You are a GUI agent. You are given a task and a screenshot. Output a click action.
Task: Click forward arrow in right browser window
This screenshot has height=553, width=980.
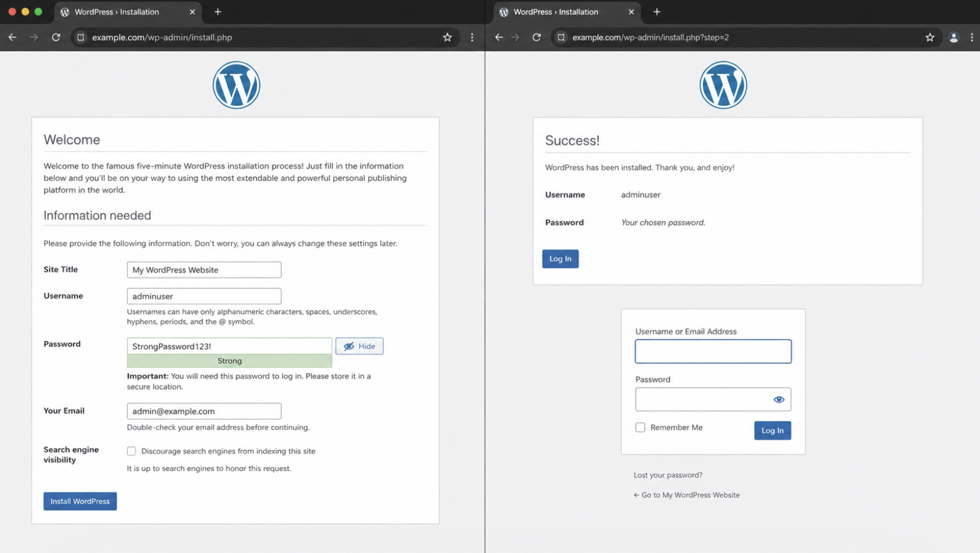click(515, 37)
